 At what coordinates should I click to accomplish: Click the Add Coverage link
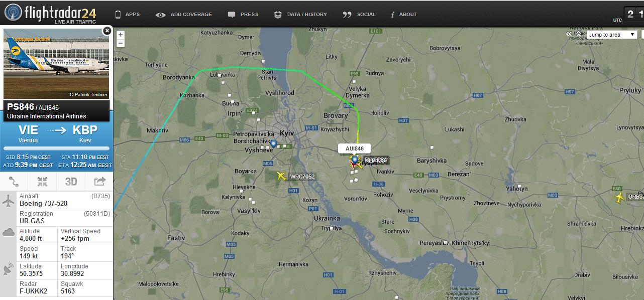point(184,15)
